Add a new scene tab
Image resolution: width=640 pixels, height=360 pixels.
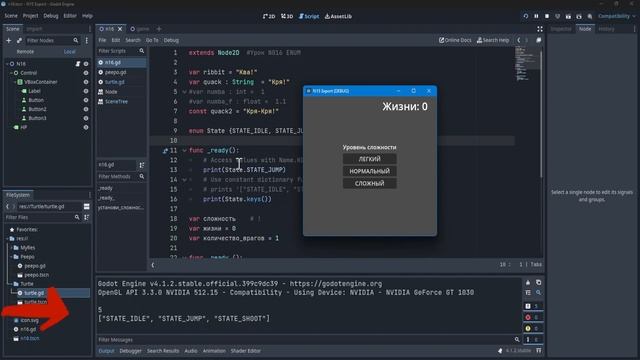pyautogui.click(x=159, y=29)
